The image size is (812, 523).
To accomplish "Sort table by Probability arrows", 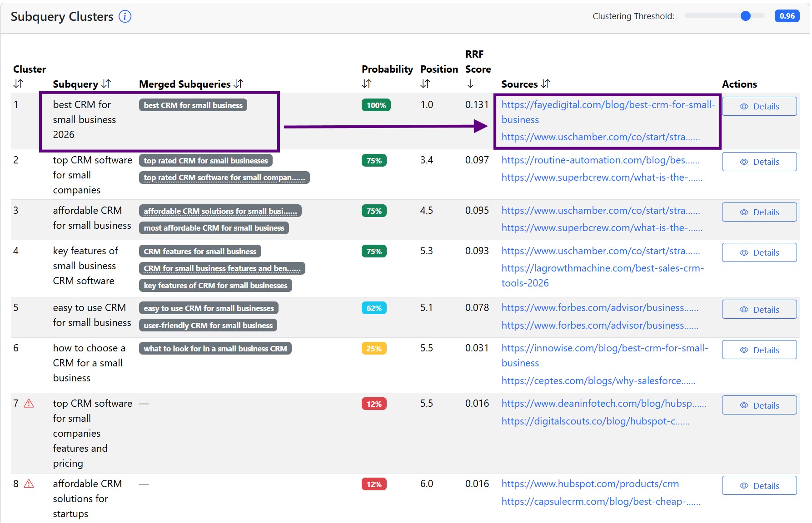I will (367, 84).
